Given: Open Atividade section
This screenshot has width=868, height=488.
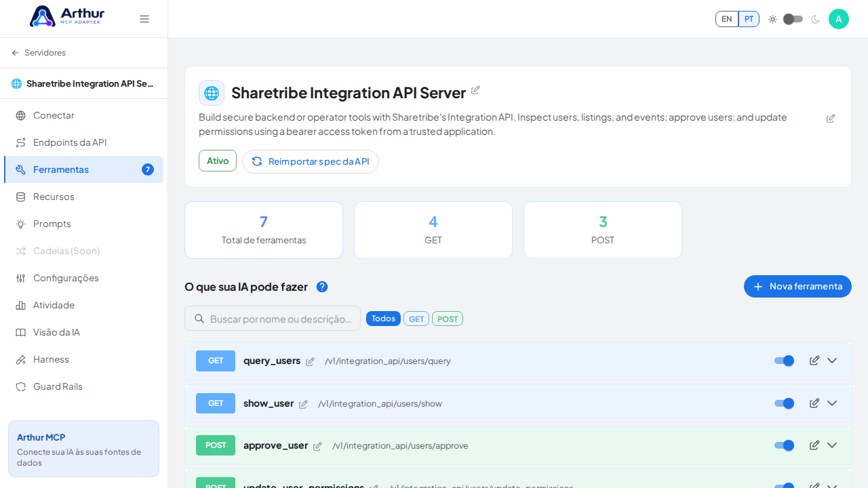Looking at the screenshot, I should [x=83, y=305].
